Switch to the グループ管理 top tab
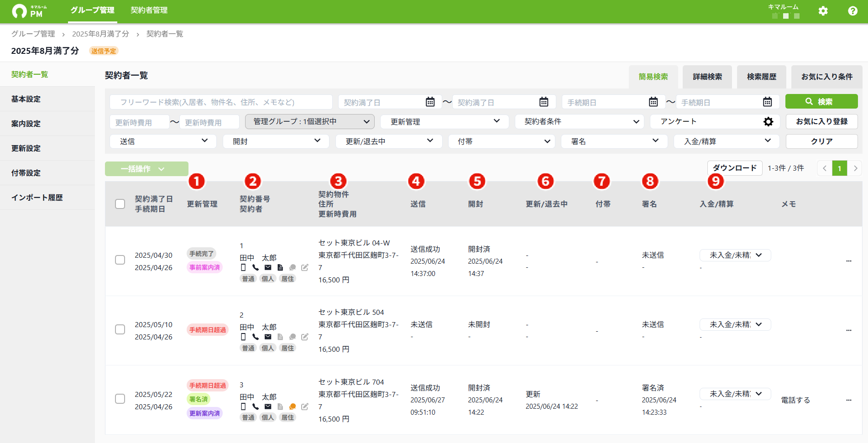The width and height of the screenshot is (868, 443). 93,10
